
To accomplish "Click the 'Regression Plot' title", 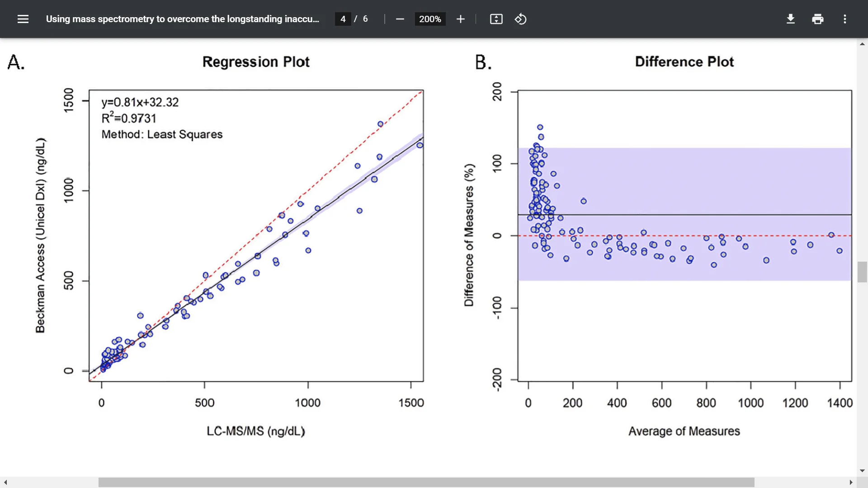I will [x=256, y=61].
